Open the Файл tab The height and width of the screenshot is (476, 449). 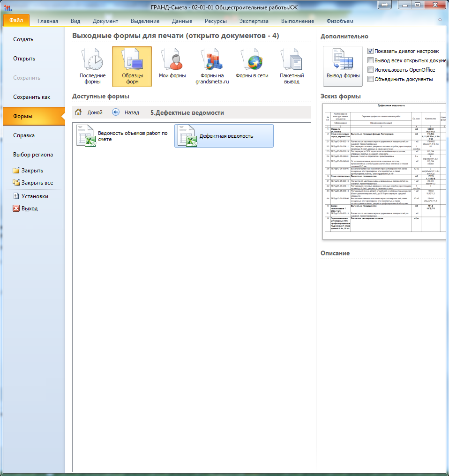click(x=16, y=21)
